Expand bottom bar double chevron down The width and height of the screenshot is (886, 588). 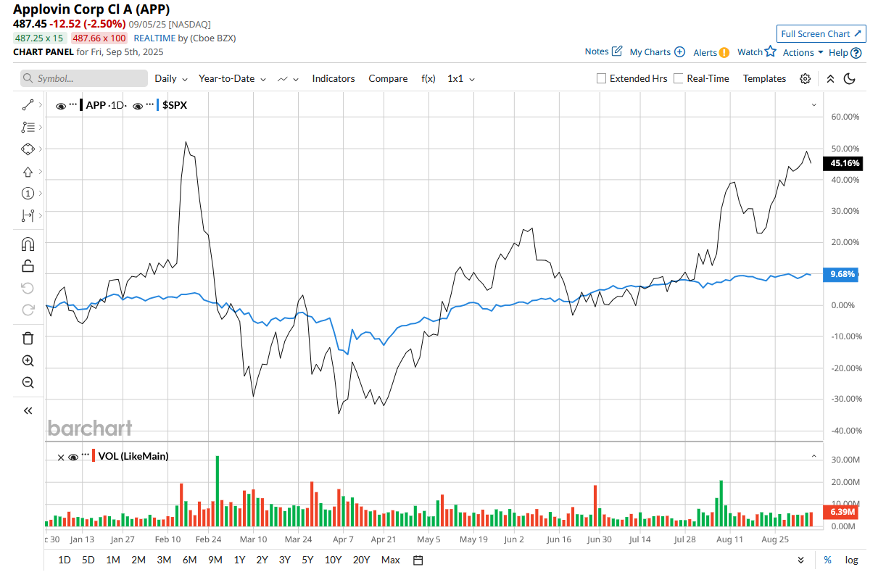coord(801,560)
